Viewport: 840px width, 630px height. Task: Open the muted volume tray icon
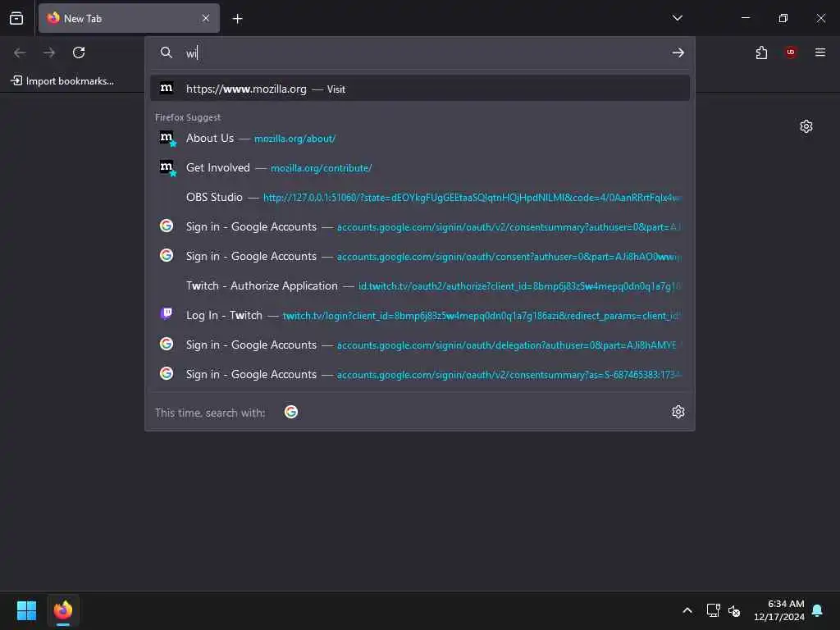coord(734,610)
